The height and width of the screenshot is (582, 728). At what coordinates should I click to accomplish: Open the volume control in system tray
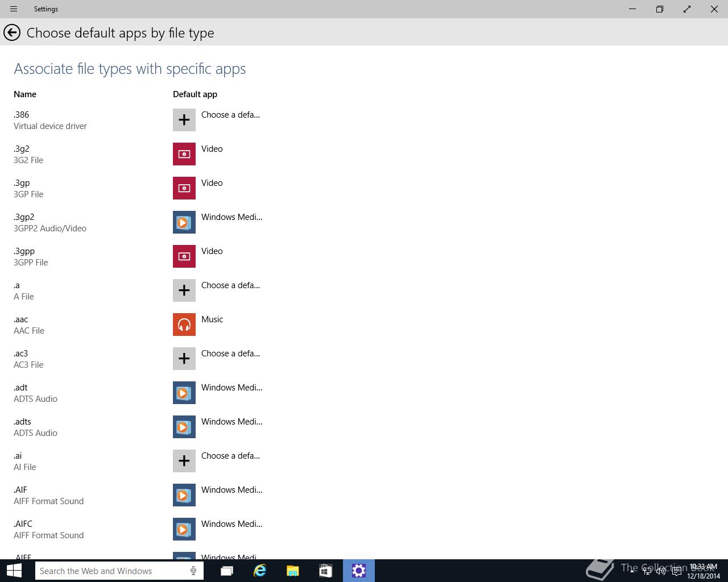661,571
